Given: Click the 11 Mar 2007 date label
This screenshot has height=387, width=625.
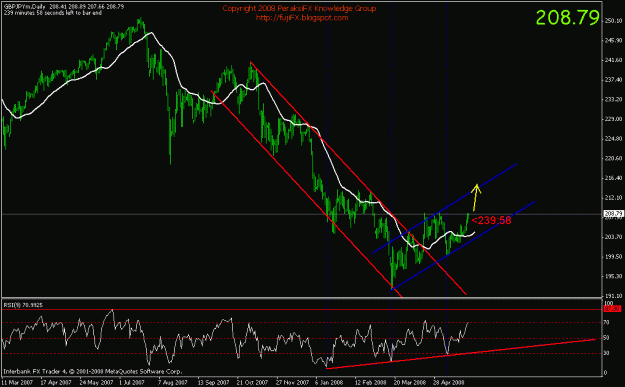Looking at the screenshot, I should pyautogui.click(x=17, y=382).
